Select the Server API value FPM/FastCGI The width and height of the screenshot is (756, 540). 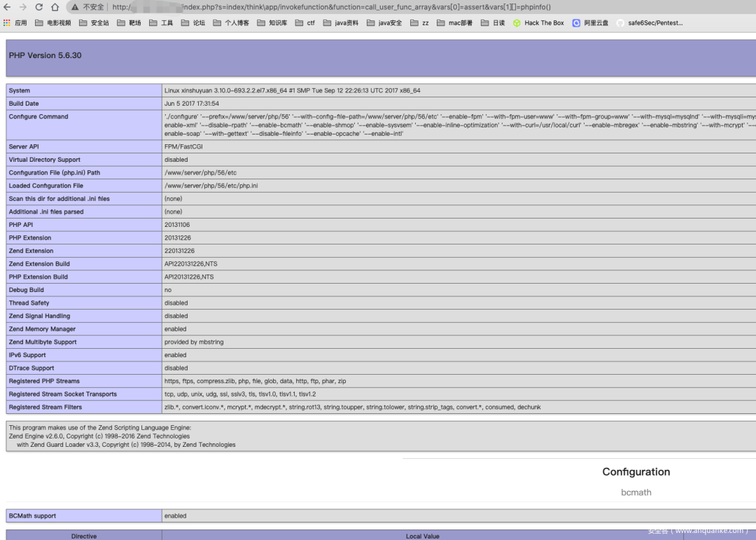(183, 146)
